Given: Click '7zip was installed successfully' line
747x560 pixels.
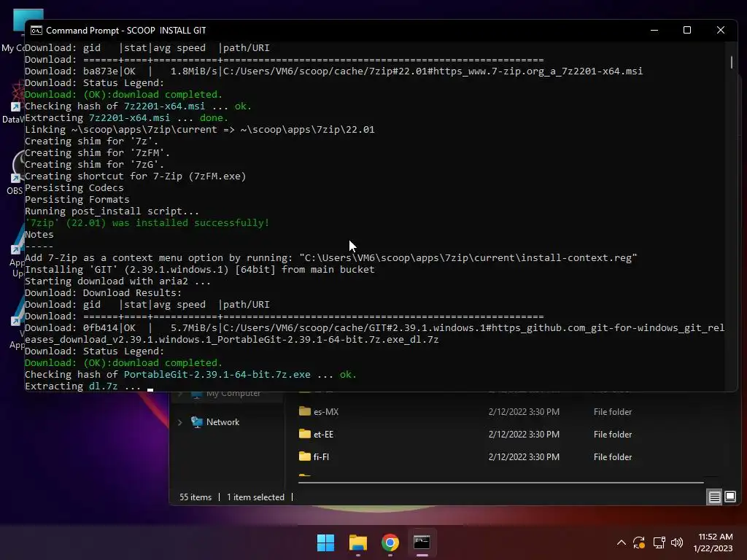Looking at the screenshot, I should 147,223.
